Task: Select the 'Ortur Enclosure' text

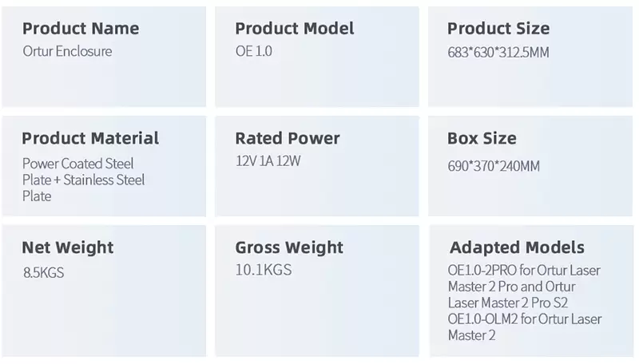Action: point(67,52)
